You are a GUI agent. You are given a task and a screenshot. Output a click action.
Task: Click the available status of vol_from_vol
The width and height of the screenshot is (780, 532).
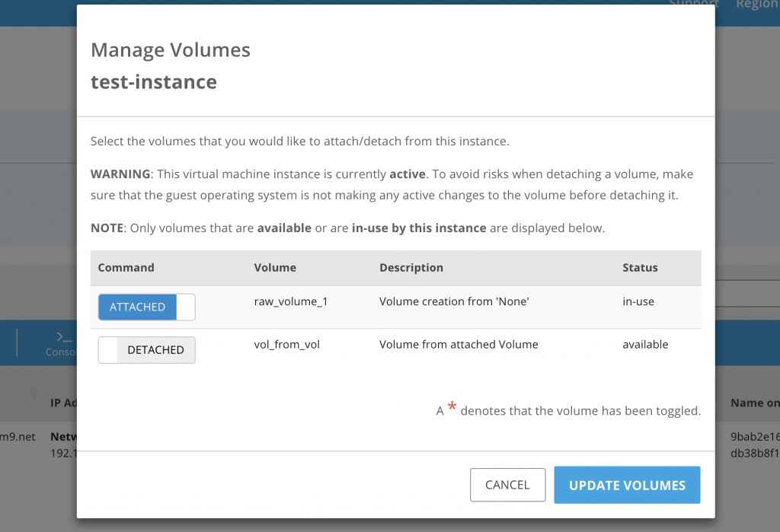pyautogui.click(x=645, y=344)
